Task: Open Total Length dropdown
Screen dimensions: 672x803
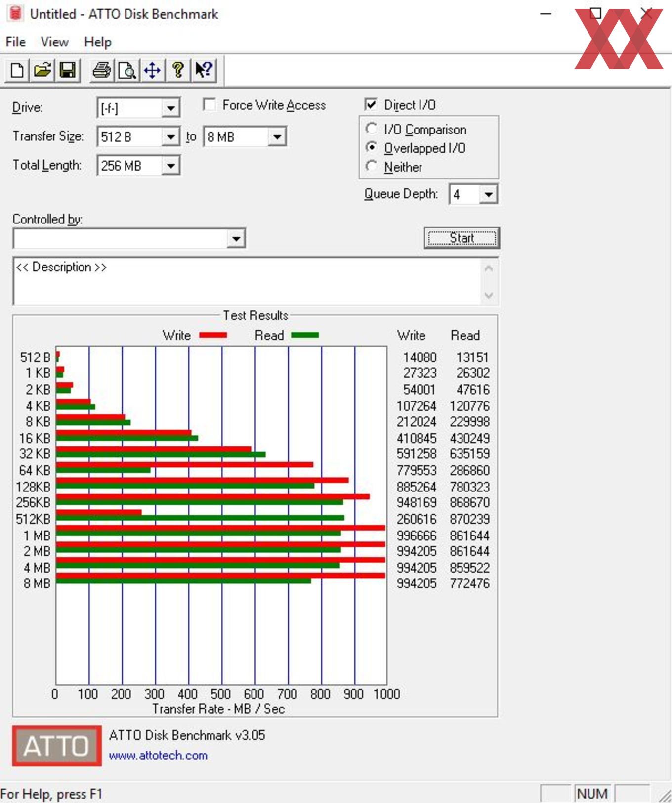Action: 170,165
